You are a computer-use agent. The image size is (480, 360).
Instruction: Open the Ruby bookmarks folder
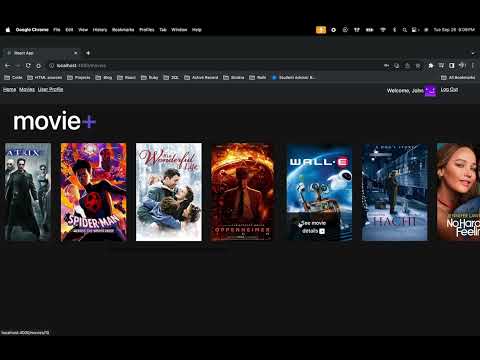tap(150, 77)
